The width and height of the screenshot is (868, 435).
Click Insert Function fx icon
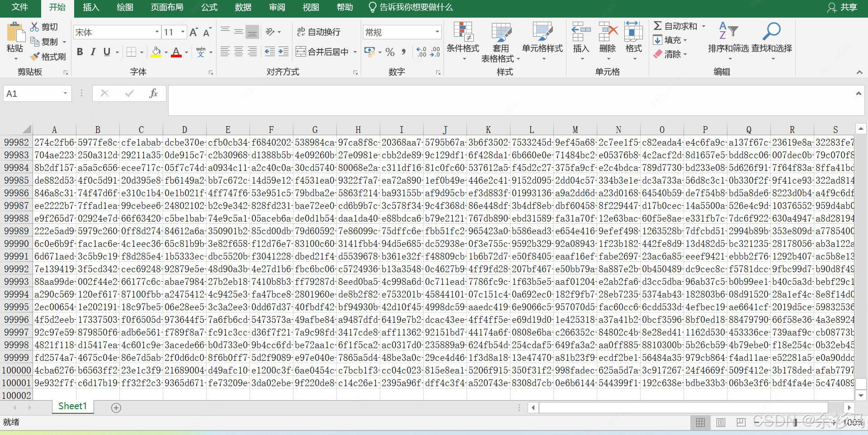click(153, 93)
